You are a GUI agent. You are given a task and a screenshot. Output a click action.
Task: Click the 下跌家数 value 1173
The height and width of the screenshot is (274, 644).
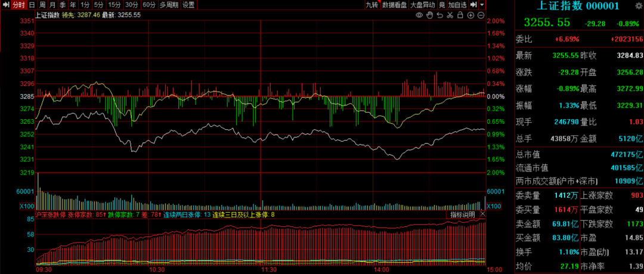634,224
